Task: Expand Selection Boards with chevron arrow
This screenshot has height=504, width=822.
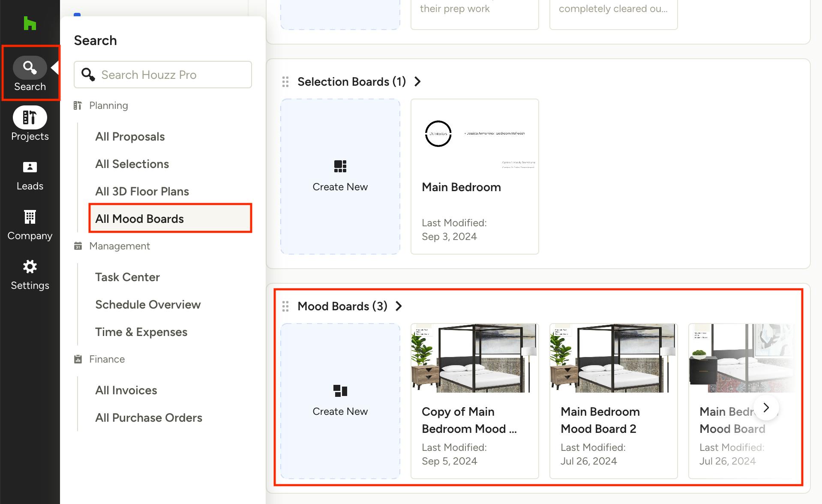Action: click(418, 81)
